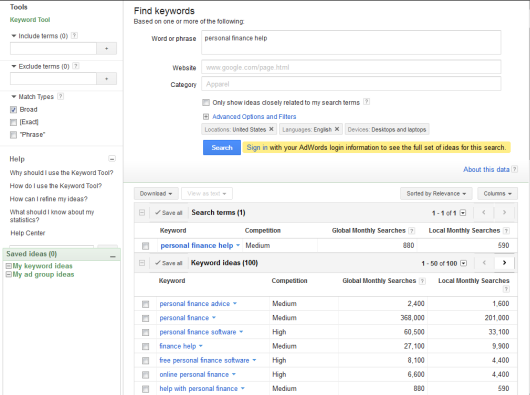
Task: Go to next page of keyword ideas
Action: [504, 263]
